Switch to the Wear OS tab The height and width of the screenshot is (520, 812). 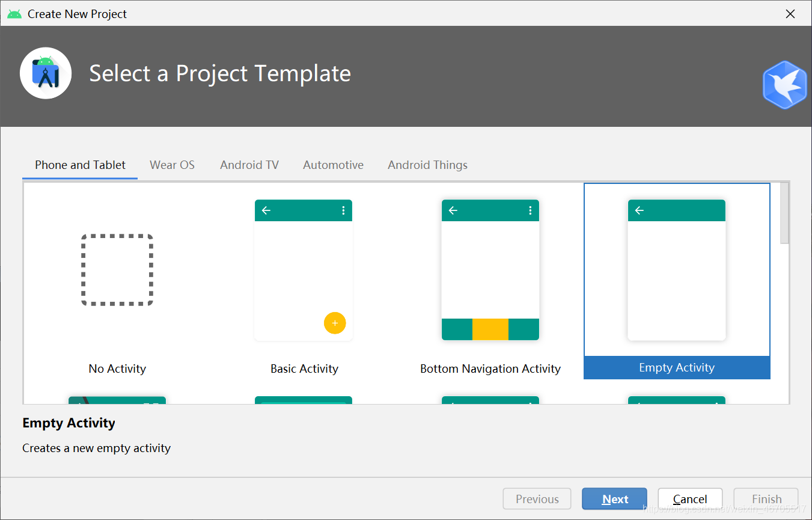[x=172, y=165]
